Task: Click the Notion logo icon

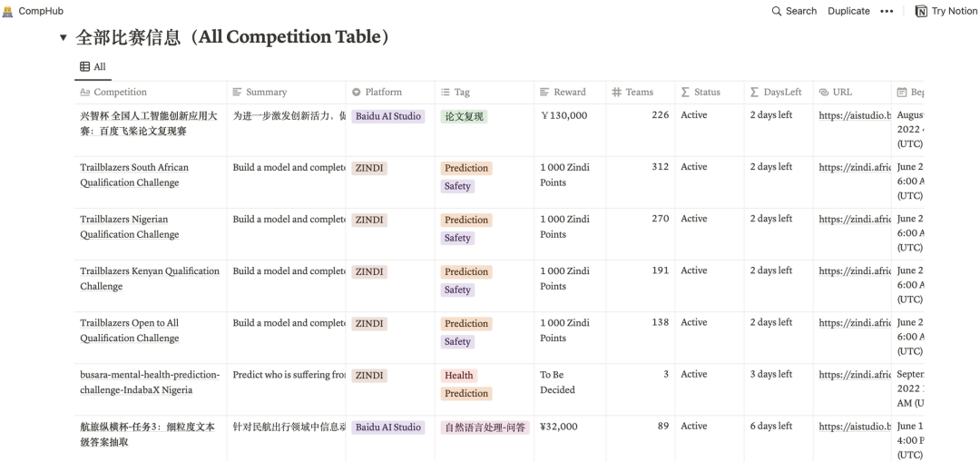Action: pyautogui.click(x=921, y=11)
